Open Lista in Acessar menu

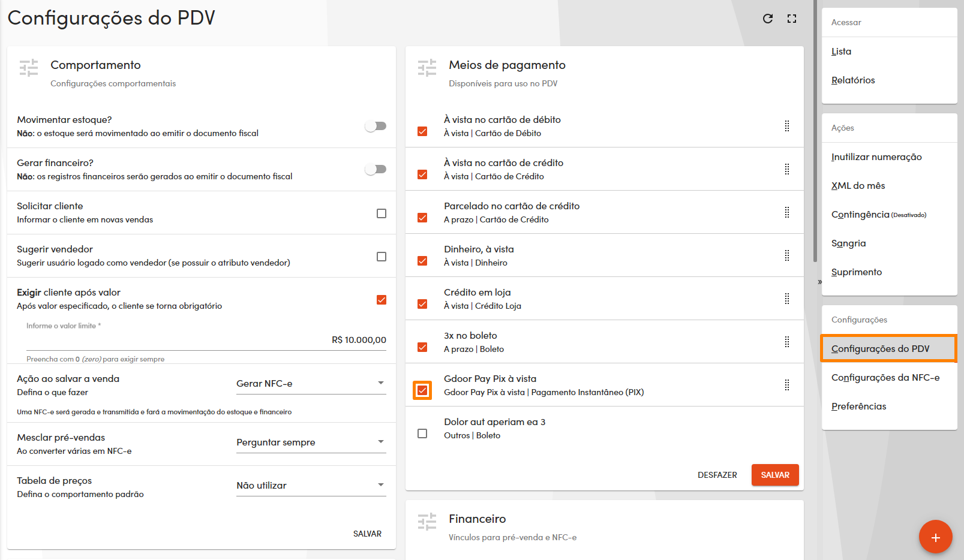(890, 52)
